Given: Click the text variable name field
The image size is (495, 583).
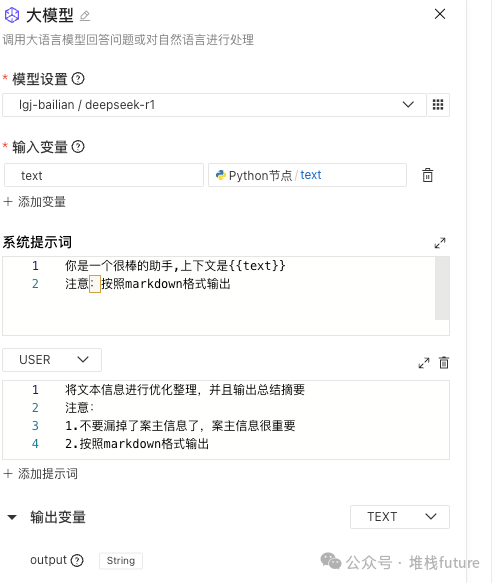Looking at the screenshot, I should [x=104, y=175].
